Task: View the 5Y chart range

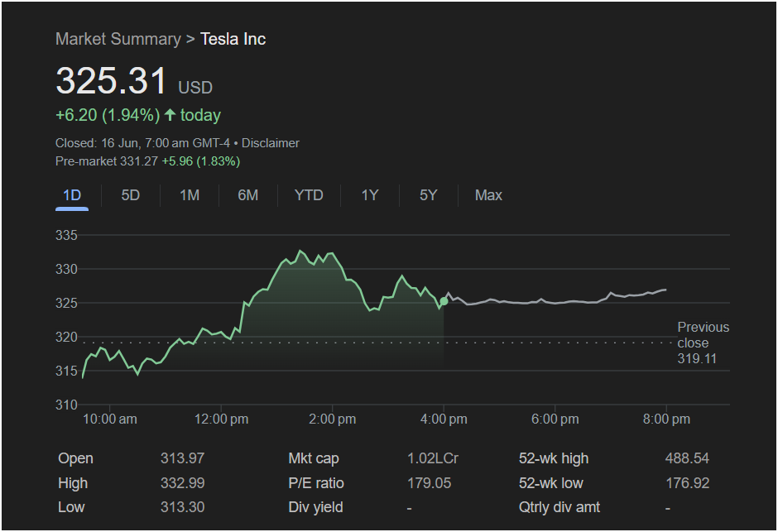Action: coord(428,195)
